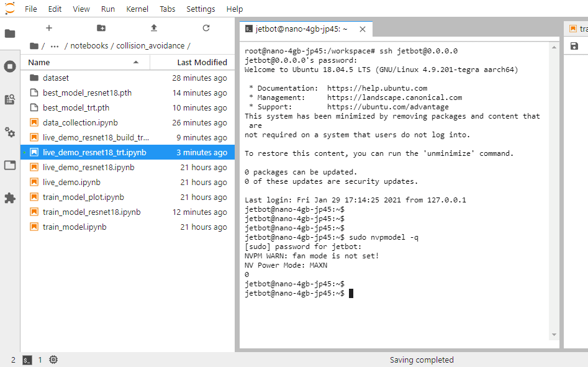The height and width of the screenshot is (367, 588).
Task: Click terminal tab icon for jetbot session
Action: pyautogui.click(x=248, y=29)
